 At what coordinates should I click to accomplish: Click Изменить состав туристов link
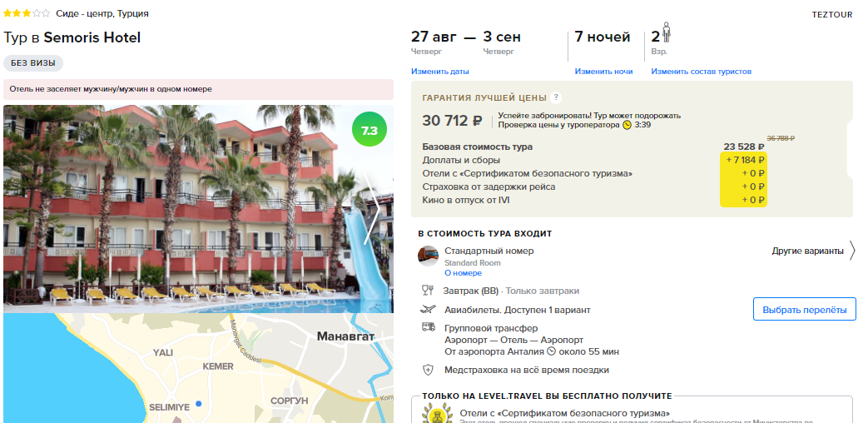[701, 72]
